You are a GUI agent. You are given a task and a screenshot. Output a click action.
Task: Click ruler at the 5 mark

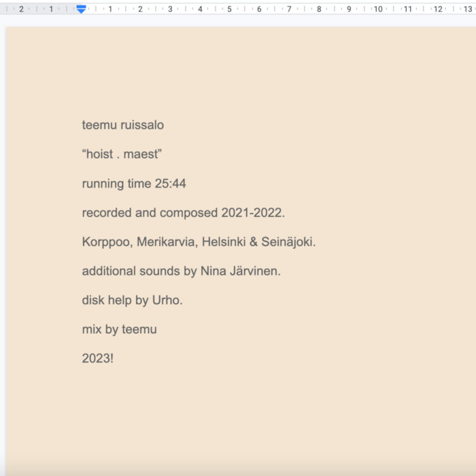pyautogui.click(x=229, y=10)
